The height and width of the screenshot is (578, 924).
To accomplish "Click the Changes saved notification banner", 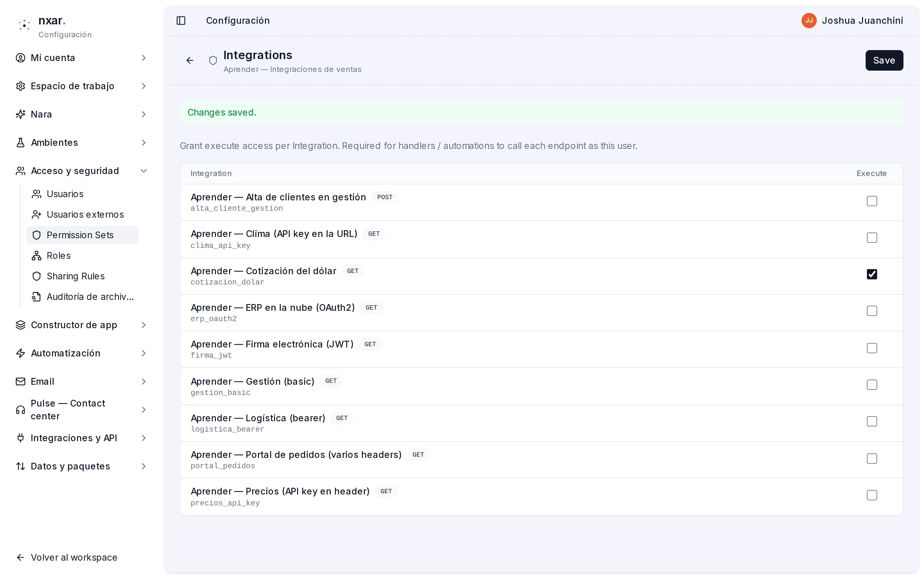I will coord(541,112).
